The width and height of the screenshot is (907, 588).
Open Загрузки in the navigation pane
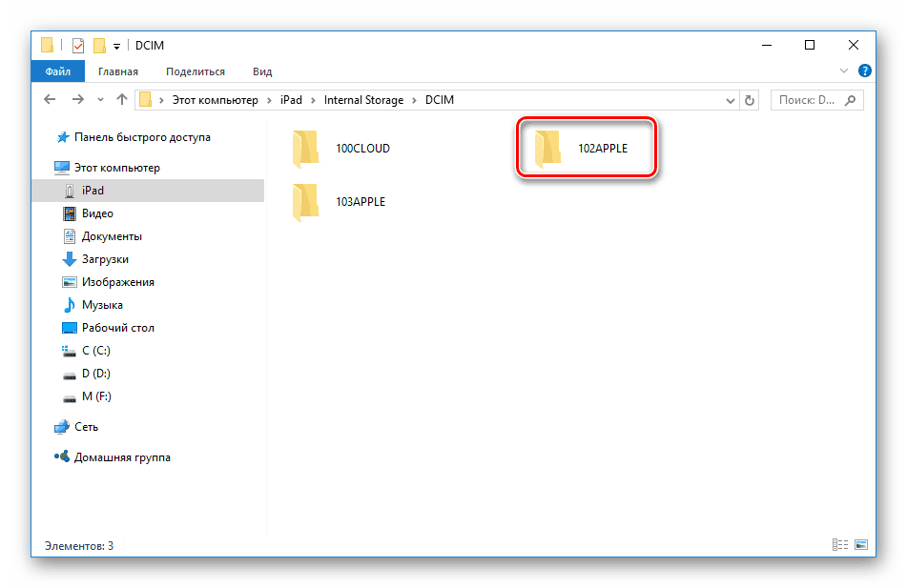pyautogui.click(x=95, y=259)
